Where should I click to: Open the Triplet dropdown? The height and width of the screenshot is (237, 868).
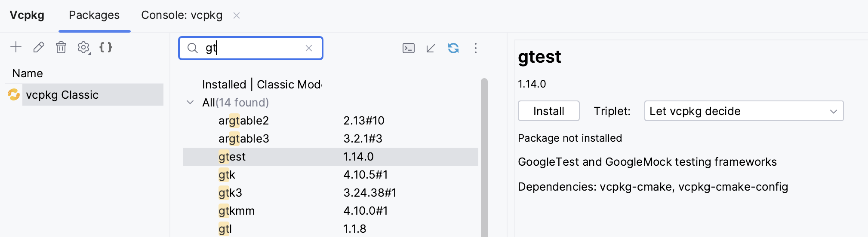pos(744,111)
